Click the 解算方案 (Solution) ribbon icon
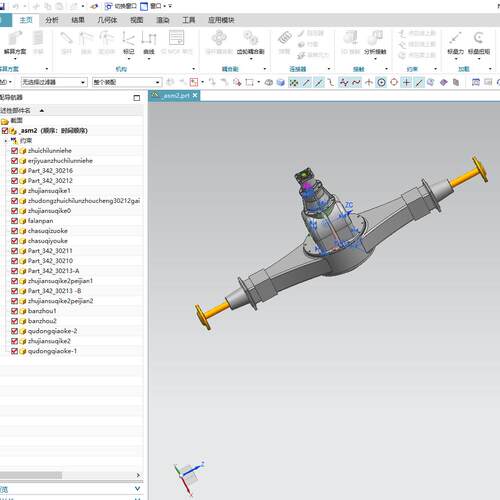Image resolution: width=500 pixels, height=500 pixels. pyautogui.click(x=15, y=42)
